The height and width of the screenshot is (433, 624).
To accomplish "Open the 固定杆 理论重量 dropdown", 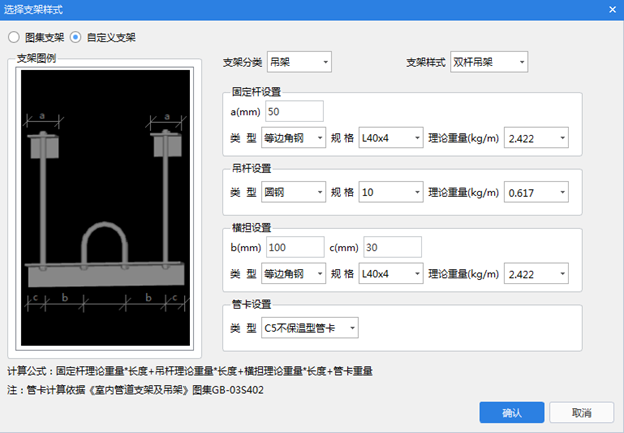I will point(537,137).
